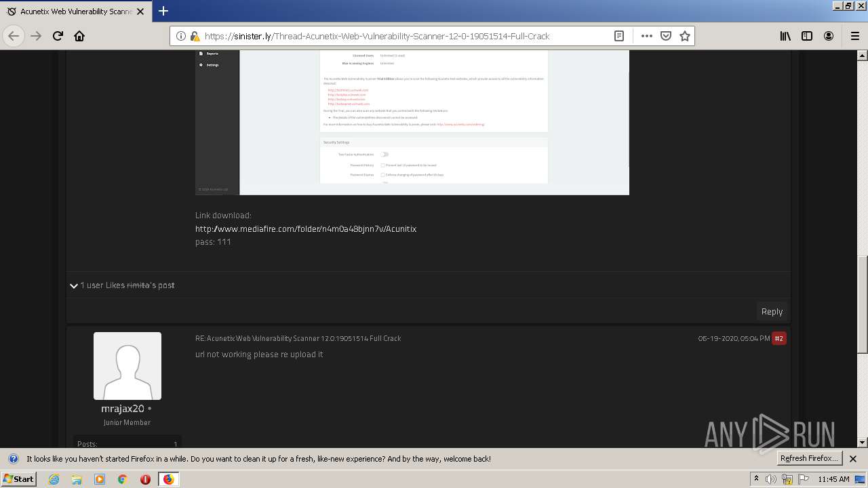Click 'url not working please re upload it'
The image size is (868, 488).
pyautogui.click(x=259, y=354)
